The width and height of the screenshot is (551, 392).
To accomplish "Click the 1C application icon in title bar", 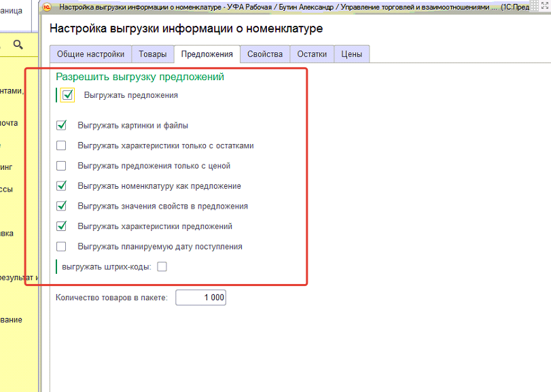I will click(48, 6).
